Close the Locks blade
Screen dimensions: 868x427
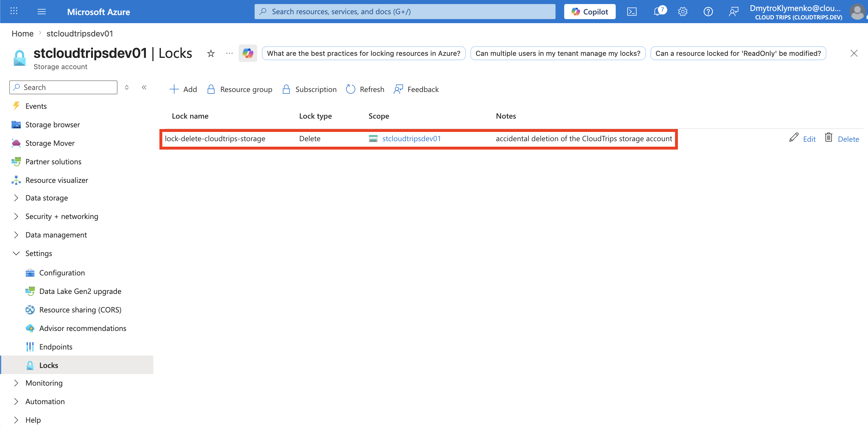tap(854, 53)
